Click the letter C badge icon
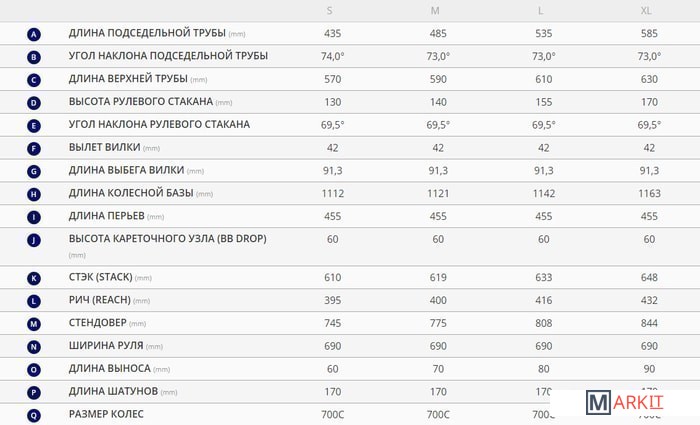The image size is (700, 425). click(x=35, y=79)
